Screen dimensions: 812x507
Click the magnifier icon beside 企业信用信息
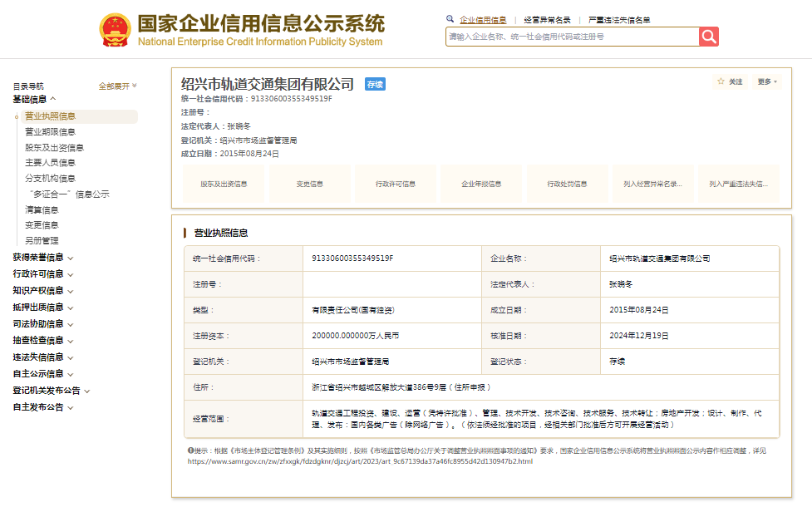450,18
